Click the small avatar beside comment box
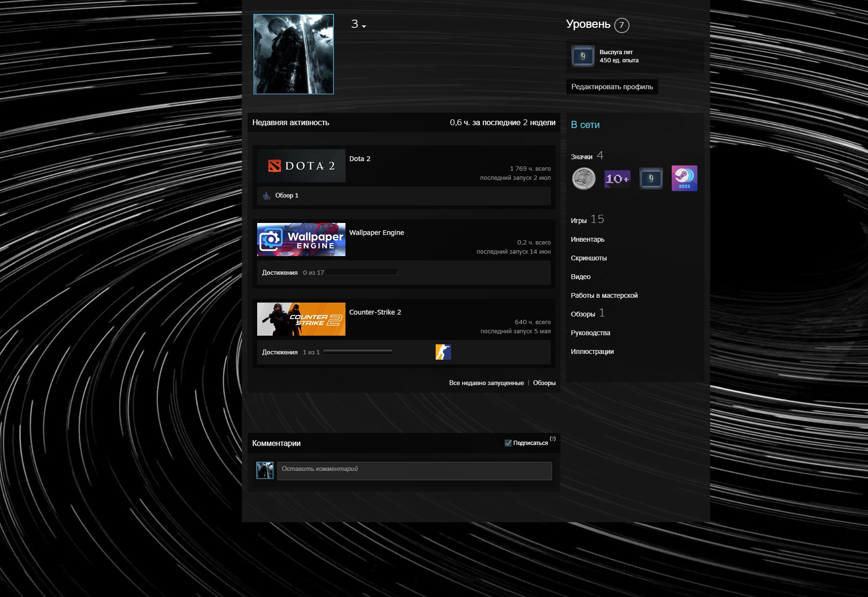 tap(265, 470)
